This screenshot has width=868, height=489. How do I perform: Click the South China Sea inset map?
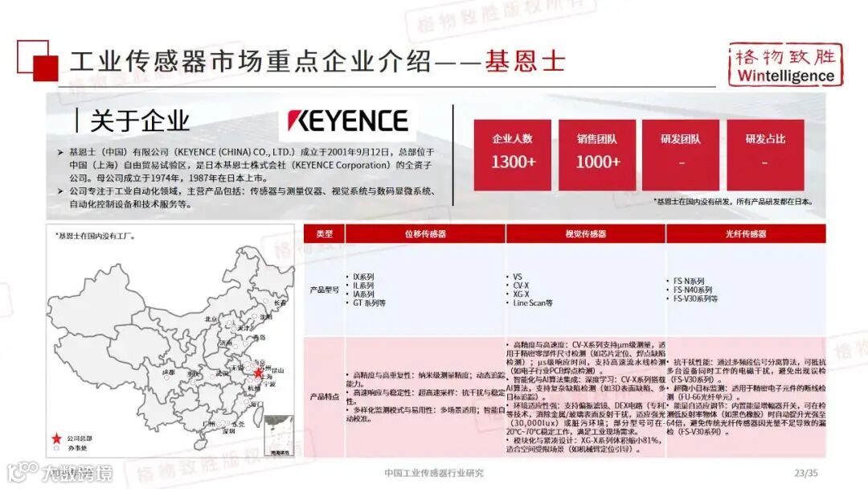click(280, 436)
